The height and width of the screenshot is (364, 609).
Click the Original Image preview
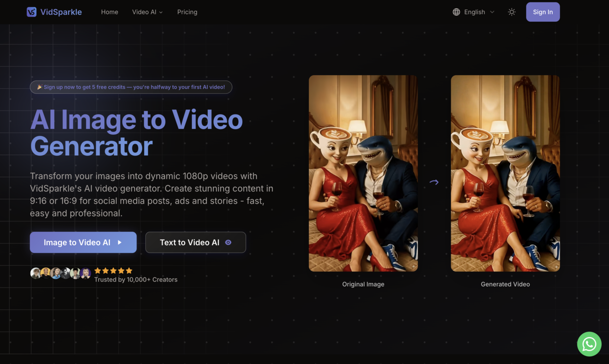(x=363, y=173)
